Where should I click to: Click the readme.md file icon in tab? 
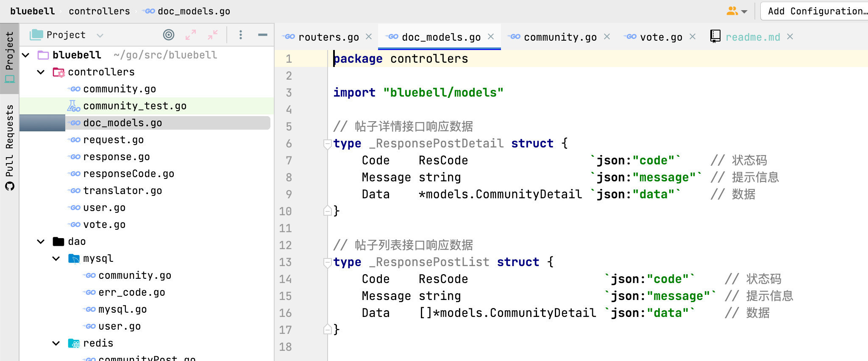click(715, 36)
